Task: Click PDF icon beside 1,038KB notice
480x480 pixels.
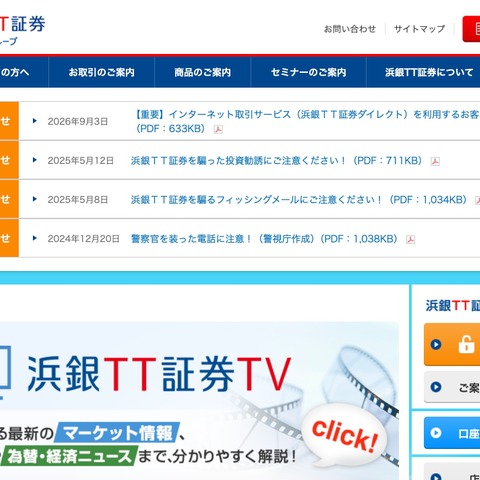Action: coord(410,239)
